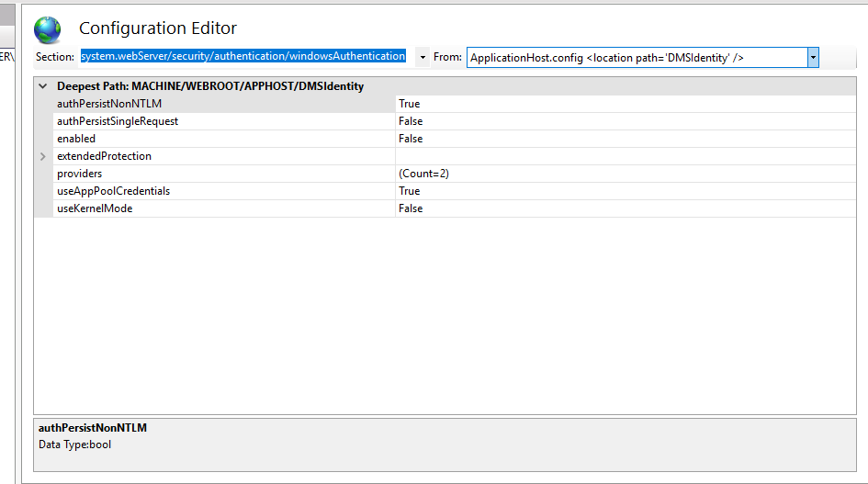Click the Section path text field
Viewport: 868px width, 484px height.
[243, 57]
